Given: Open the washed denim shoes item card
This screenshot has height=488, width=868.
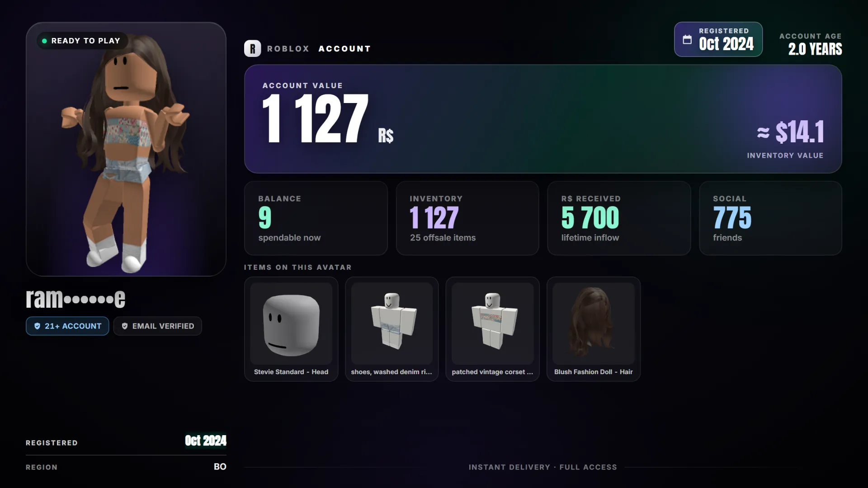Looking at the screenshot, I should pos(392,329).
